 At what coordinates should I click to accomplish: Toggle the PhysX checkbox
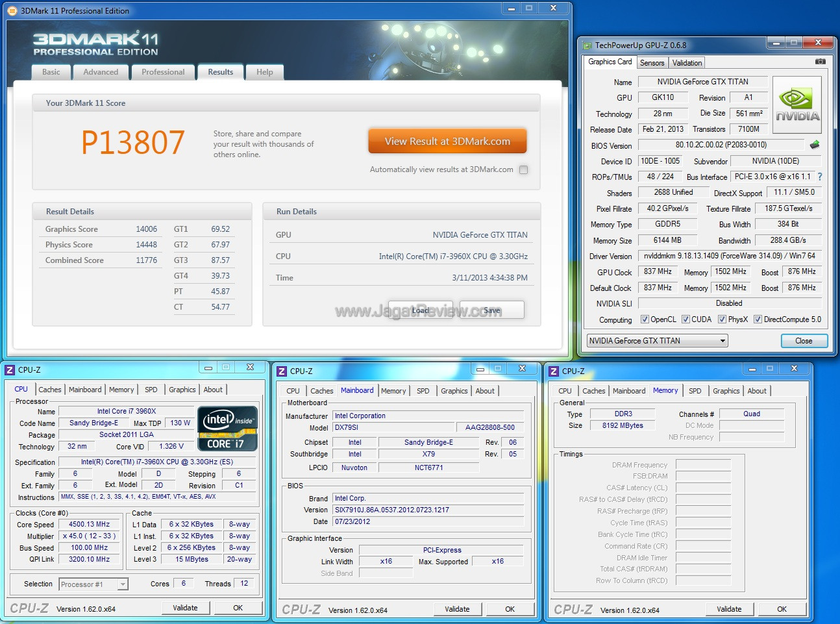pyautogui.click(x=722, y=319)
